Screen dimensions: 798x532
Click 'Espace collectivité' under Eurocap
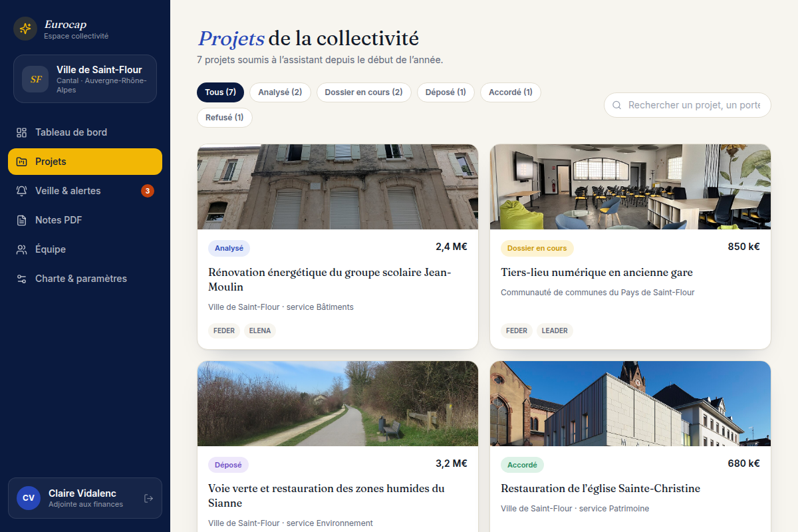(x=76, y=37)
